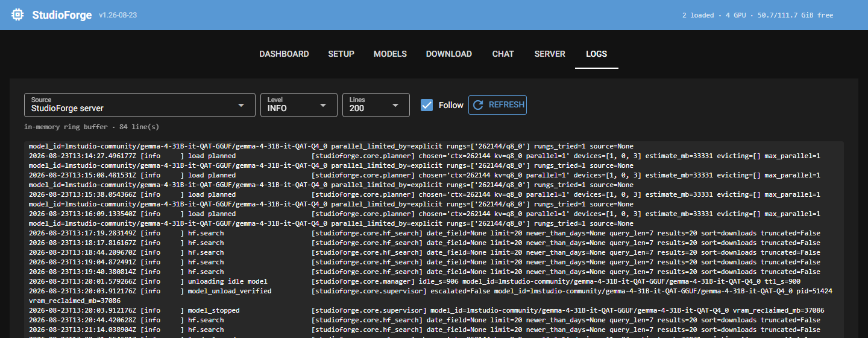This screenshot has width=868, height=338.
Task: Switch to the Server tab
Action: tap(550, 54)
